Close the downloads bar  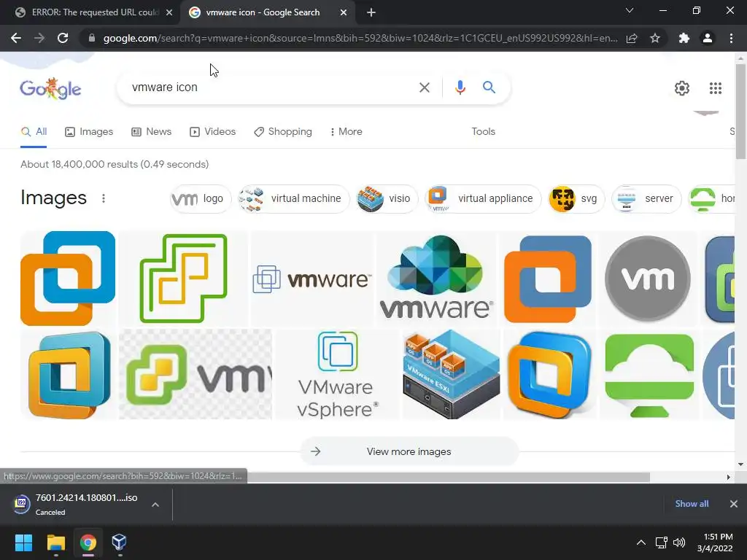click(734, 504)
